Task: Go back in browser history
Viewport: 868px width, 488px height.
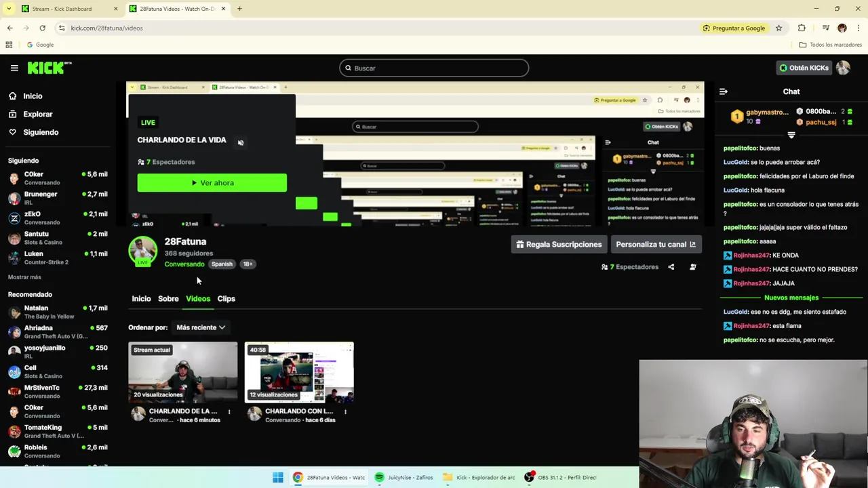Action: (9, 28)
